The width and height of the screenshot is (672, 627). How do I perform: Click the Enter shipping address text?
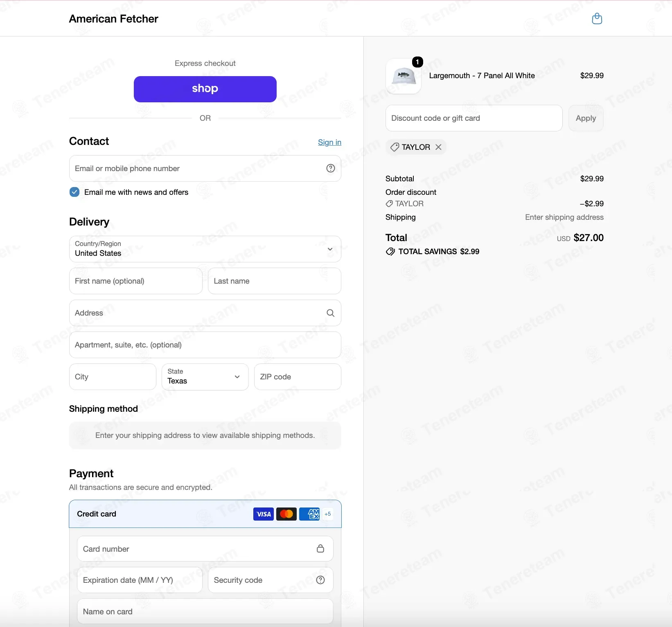click(x=564, y=217)
